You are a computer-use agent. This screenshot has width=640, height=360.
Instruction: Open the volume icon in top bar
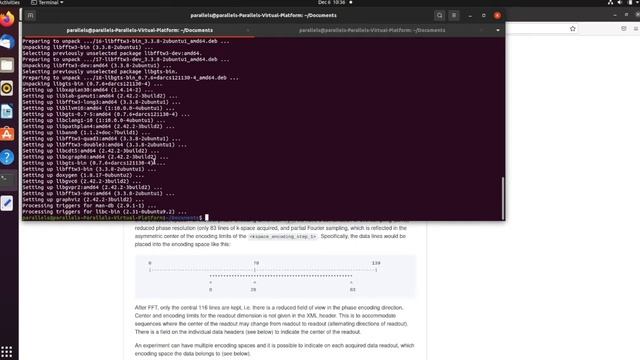(620, 2)
